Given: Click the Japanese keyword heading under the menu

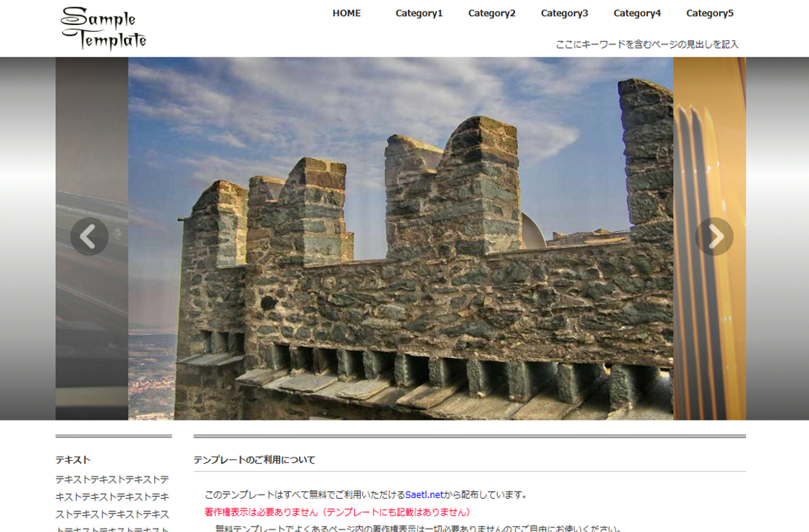Looking at the screenshot, I should point(647,44).
